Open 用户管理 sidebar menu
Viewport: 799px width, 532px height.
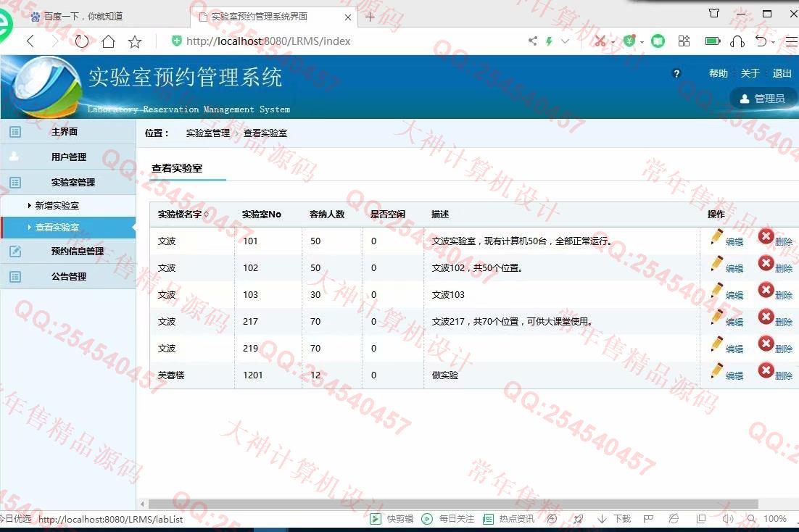(x=67, y=157)
